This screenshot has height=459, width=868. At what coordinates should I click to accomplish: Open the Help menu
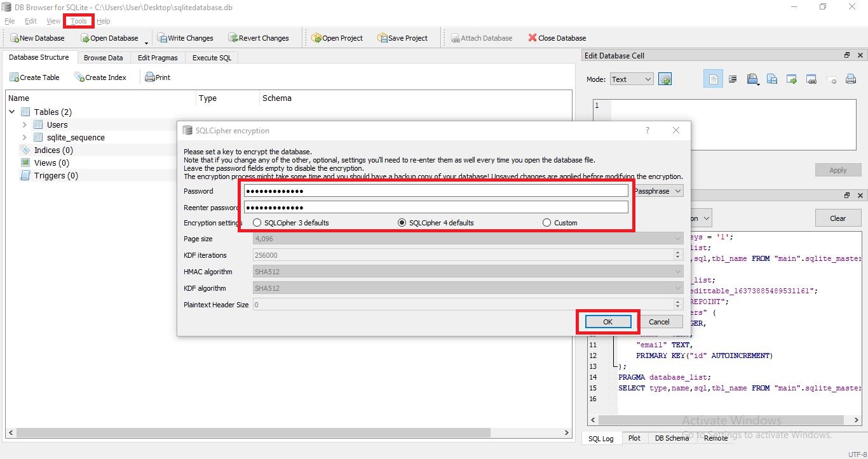pyautogui.click(x=103, y=21)
